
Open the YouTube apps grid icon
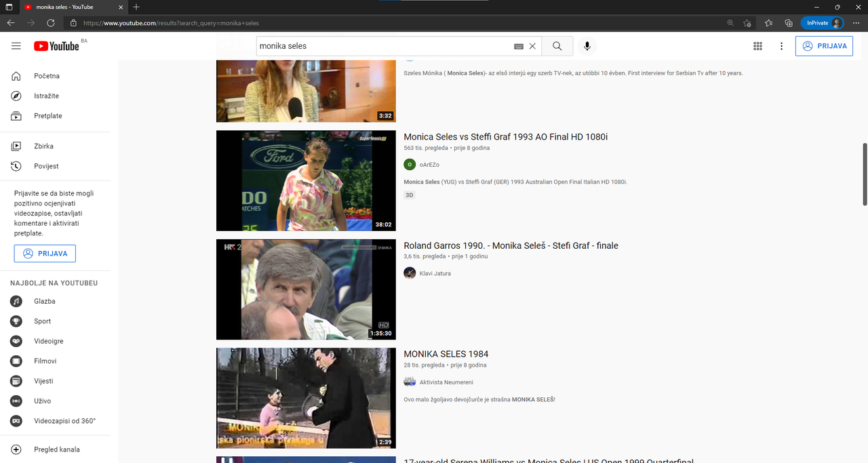point(757,46)
